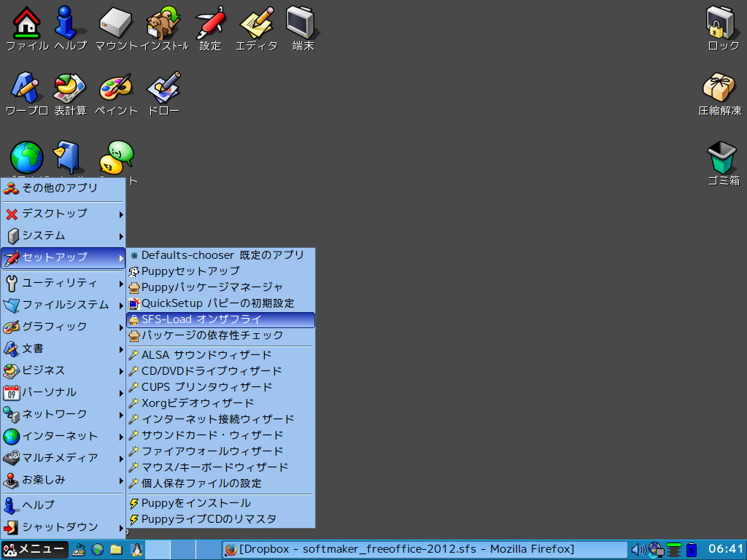Viewport: 747px width, 560px height.
Task: Expand the デスクトップ submenu
Action: coord(63,214)
